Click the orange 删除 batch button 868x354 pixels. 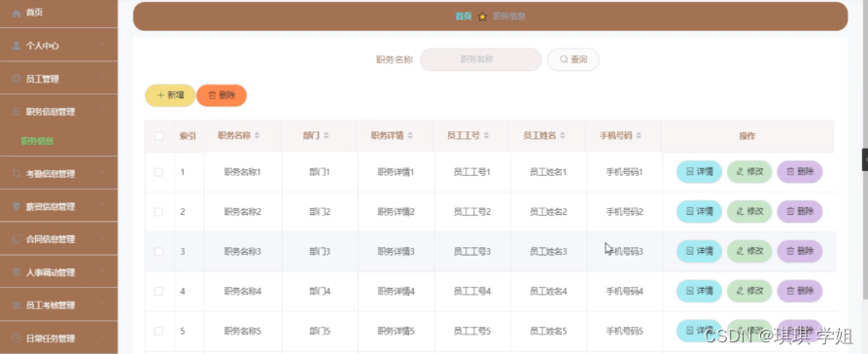[x=222, y=95]
